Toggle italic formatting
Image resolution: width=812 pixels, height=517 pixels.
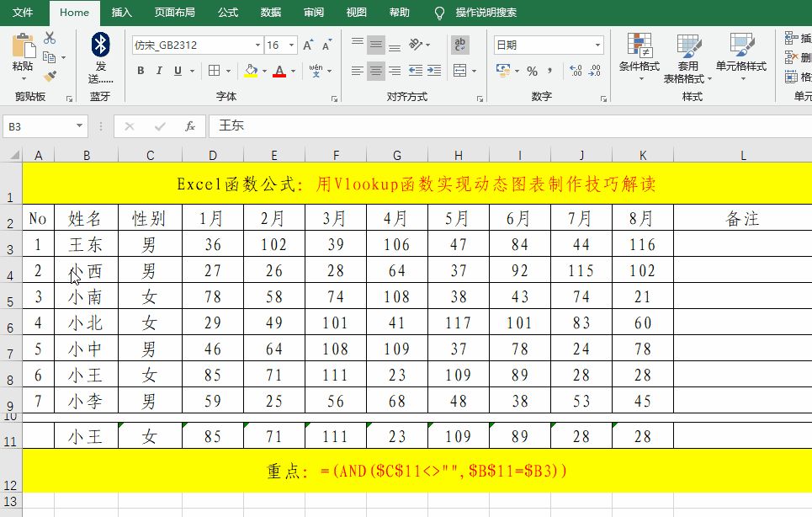pos(160,72)
